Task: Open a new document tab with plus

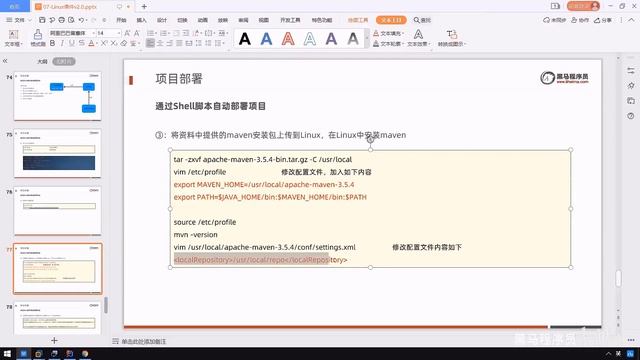Action: click(144, 7)
